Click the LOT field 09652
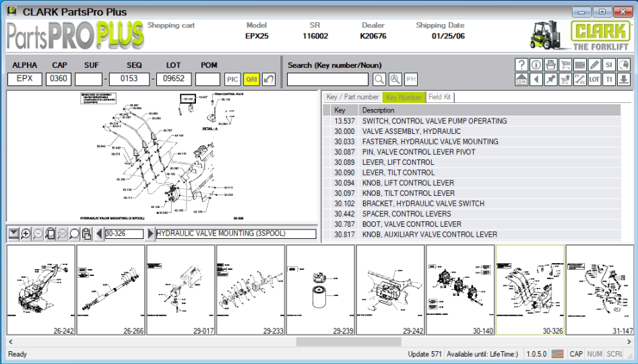 (174, 79)
